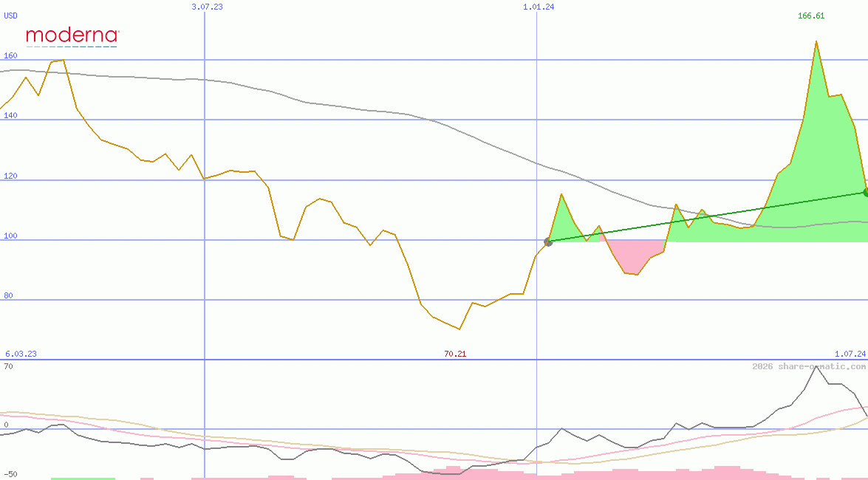Click the 100 price axis label
The width and height of the screenshot is (868, 480).
coord(10,236)
